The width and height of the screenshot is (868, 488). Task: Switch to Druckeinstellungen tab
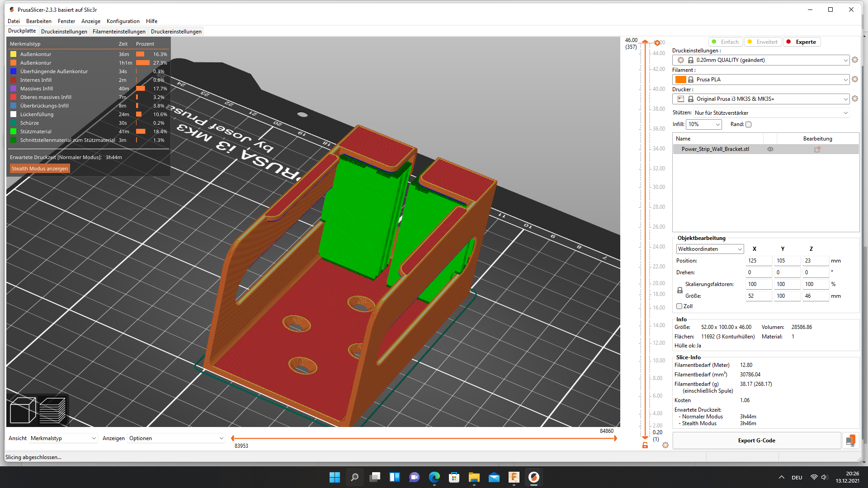click(x=64, y=32)
